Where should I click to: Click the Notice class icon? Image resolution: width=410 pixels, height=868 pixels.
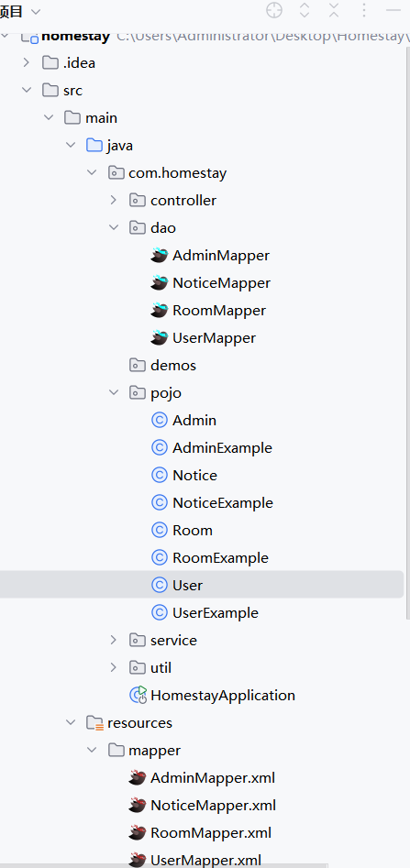coord(160,475)
